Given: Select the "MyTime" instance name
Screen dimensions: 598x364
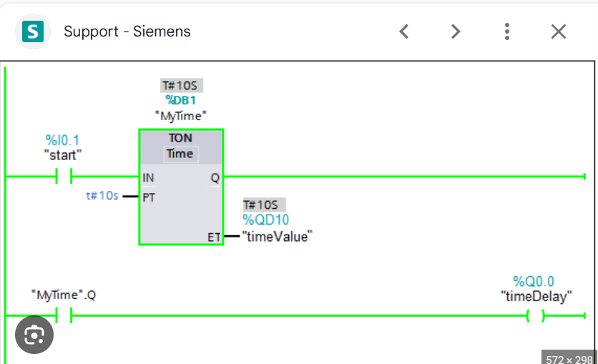Looking at the screenshot, I should 180,114.
